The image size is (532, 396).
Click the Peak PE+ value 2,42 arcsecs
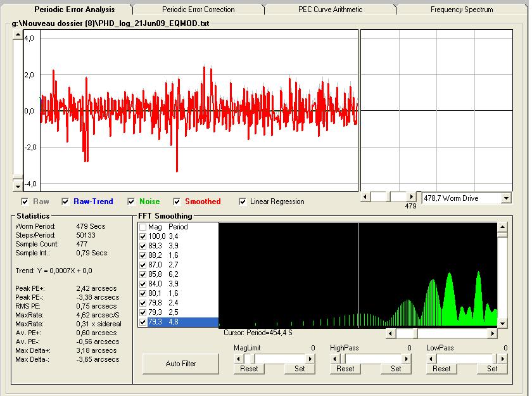coord(96,288)
